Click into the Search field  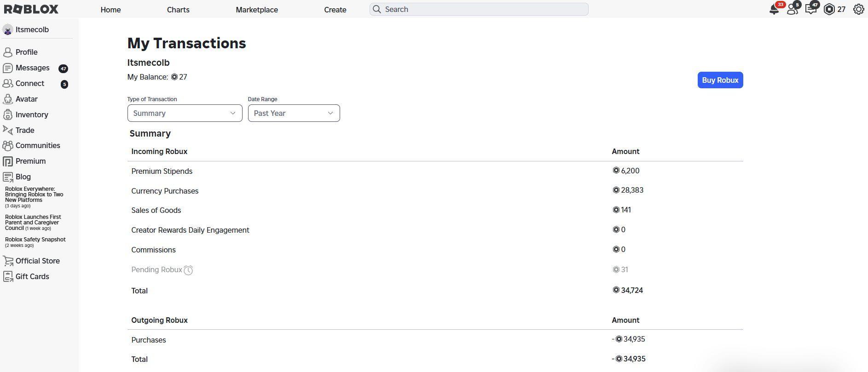tap(479, 9)
